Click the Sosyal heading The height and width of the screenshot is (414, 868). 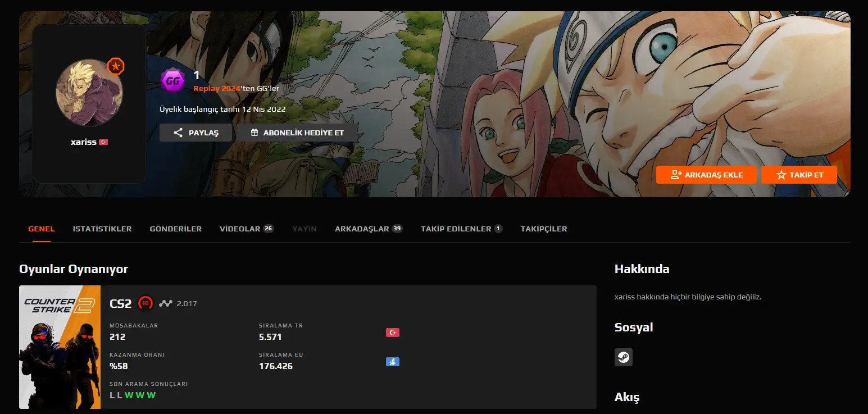pyautogui.click(x=634, y=327)
